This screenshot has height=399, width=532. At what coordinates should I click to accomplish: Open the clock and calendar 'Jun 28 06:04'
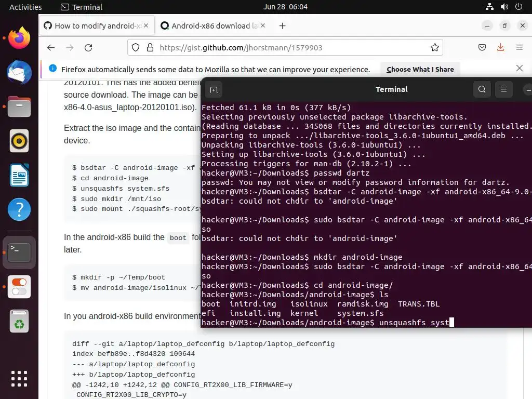[x=285, y=7]
